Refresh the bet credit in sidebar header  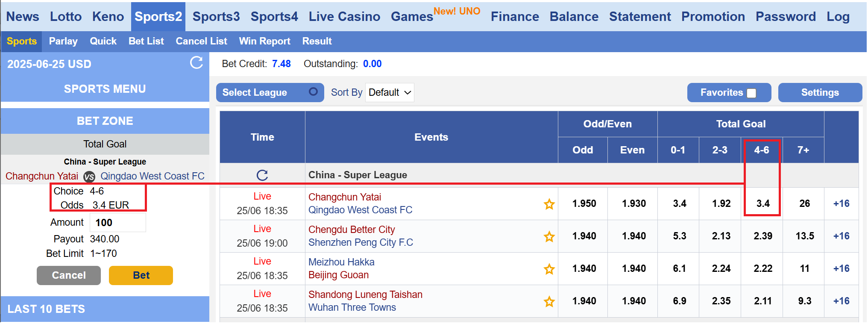[196, 63]
